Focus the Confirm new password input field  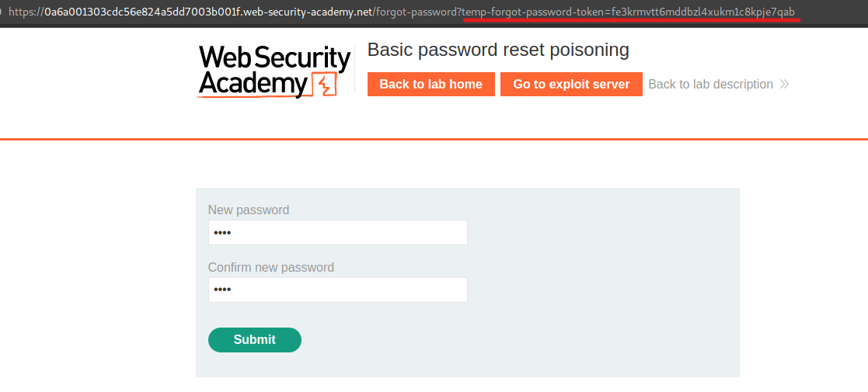(337, 290)
